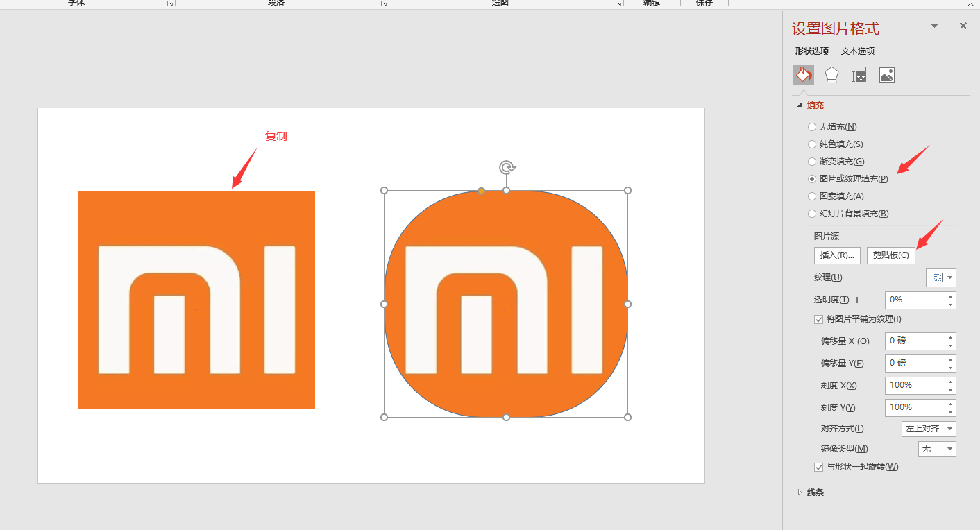
Task: Click the 偏移量 Y value field
Action: click(914, 363)
